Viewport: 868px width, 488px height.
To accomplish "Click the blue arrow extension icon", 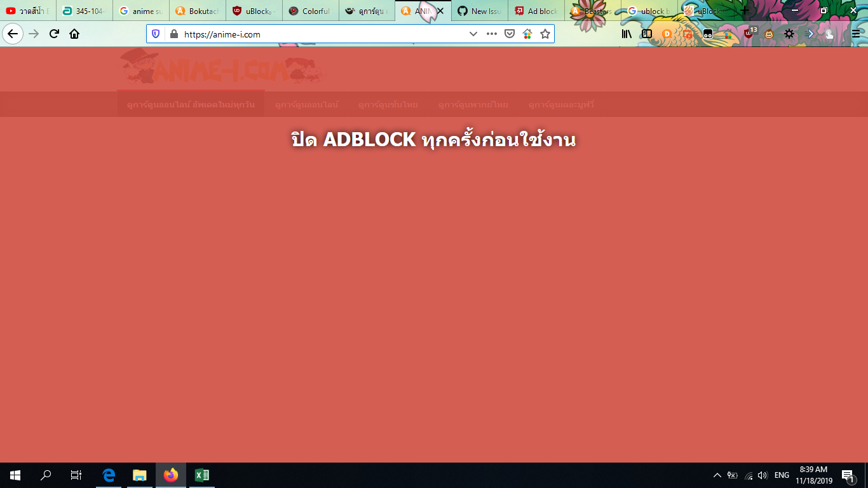I will pos(810,34).
